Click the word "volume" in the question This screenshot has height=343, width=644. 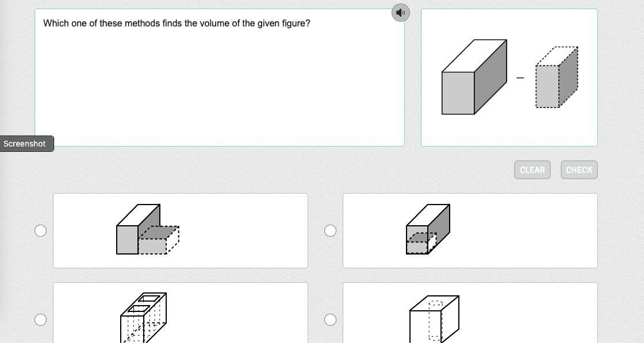[215, 24]
